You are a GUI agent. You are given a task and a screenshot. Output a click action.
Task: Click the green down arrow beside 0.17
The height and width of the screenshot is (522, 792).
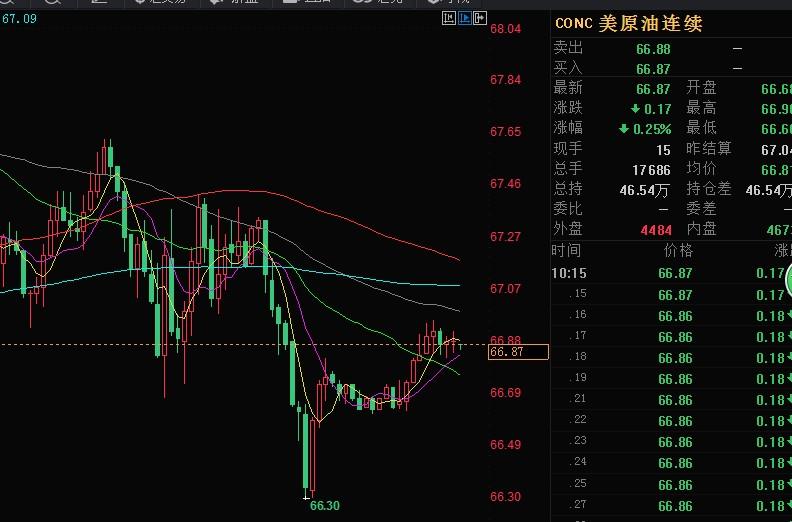[635, 109]
